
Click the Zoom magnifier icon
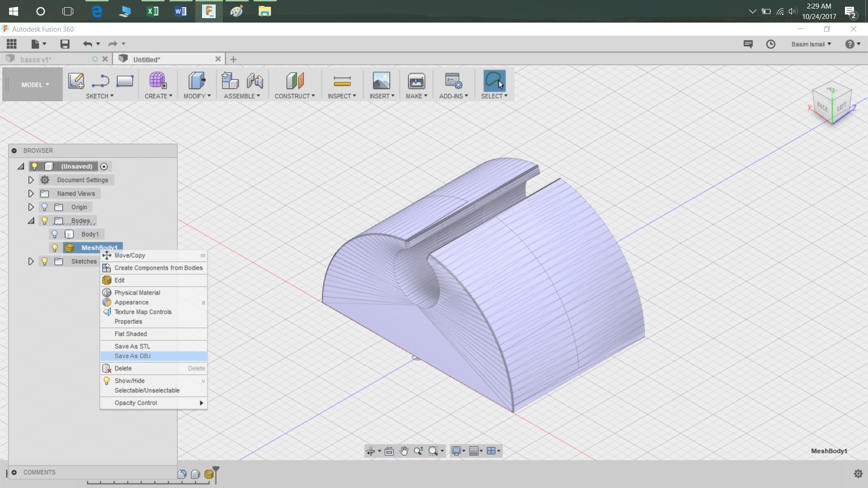[418, 451]
